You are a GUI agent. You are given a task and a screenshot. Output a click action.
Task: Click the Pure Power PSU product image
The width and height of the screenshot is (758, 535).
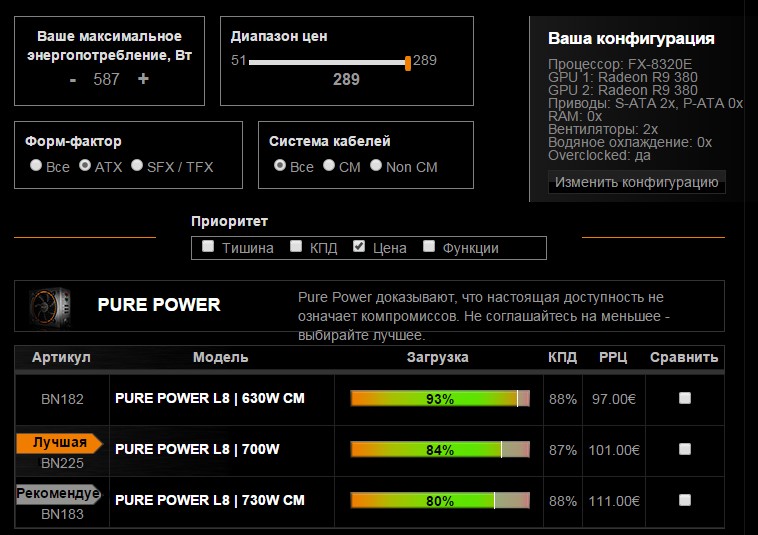point(50,306)
